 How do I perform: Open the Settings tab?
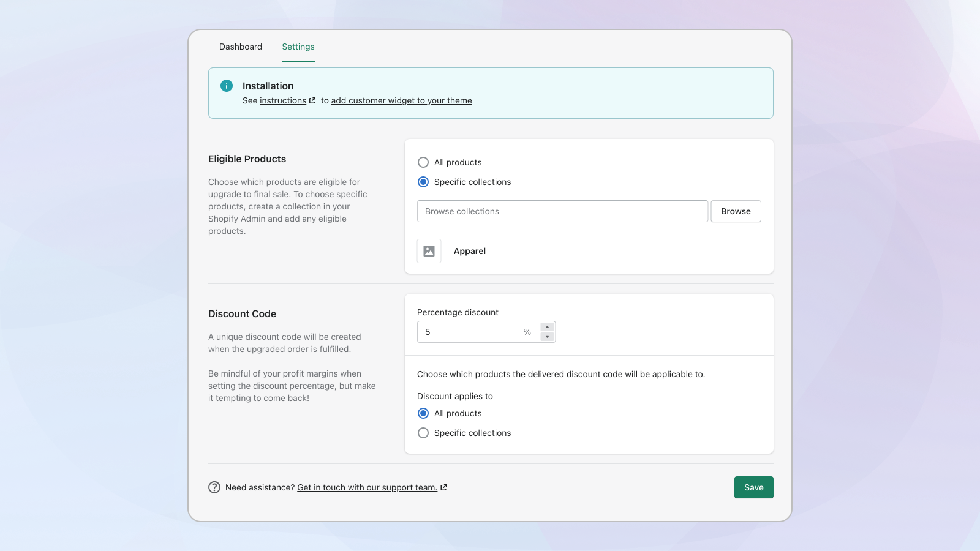coord(298,47)
